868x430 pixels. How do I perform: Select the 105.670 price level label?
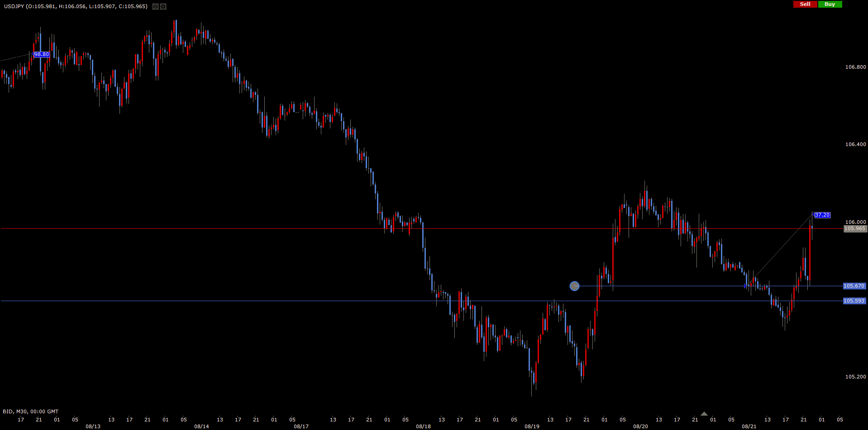(x=854, y=286)
